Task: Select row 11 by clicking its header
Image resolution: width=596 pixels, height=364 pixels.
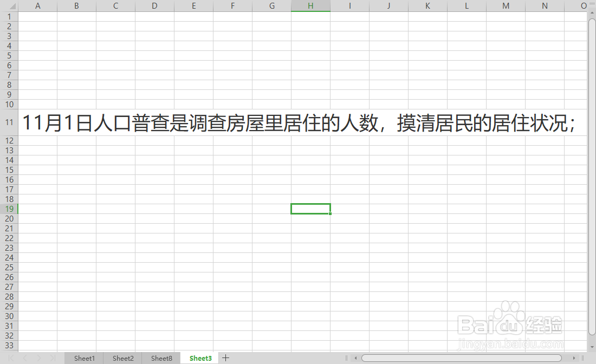Action: (x=9, y=122)
